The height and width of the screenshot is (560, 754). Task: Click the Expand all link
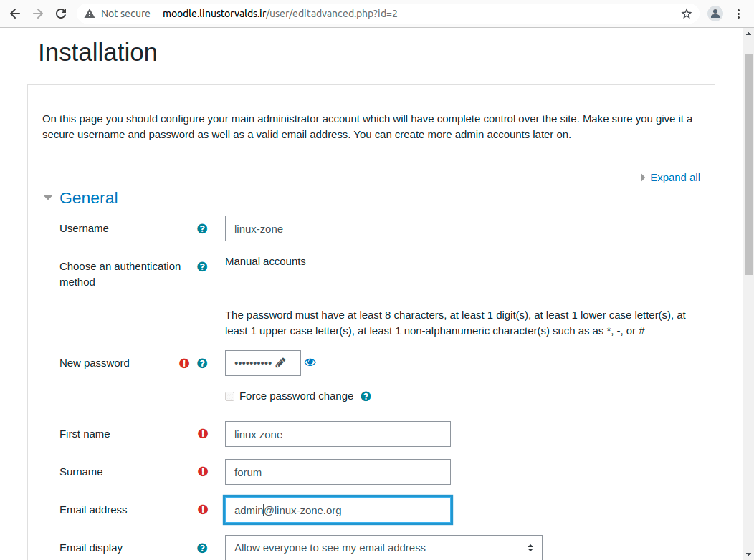click(675, 178)
